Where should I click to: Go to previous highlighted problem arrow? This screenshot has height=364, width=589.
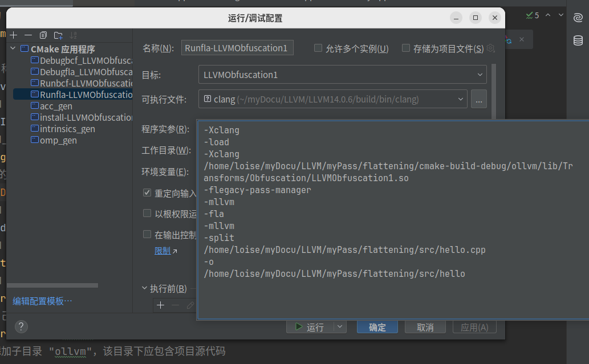coord(548,15)
